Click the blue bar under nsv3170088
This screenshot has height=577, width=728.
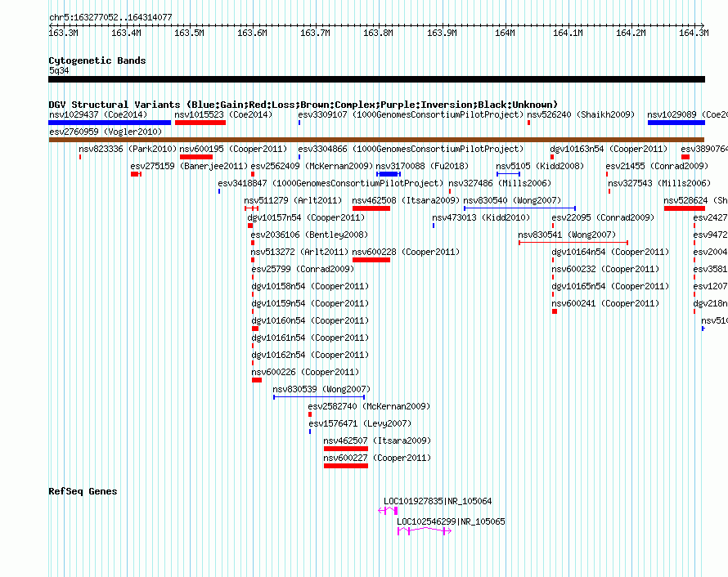point(389,174)
